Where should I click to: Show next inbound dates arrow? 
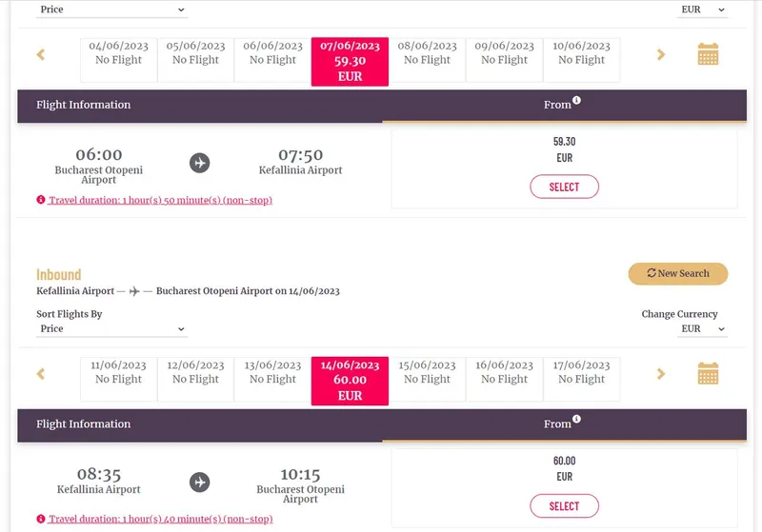pos(660,374)
